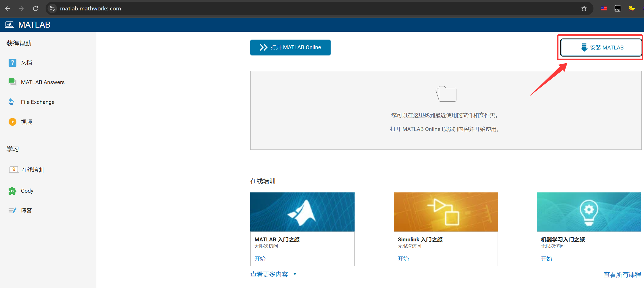Click the online training certificate icon
This screenshot has width=644, height=288.
coord(14,170)
